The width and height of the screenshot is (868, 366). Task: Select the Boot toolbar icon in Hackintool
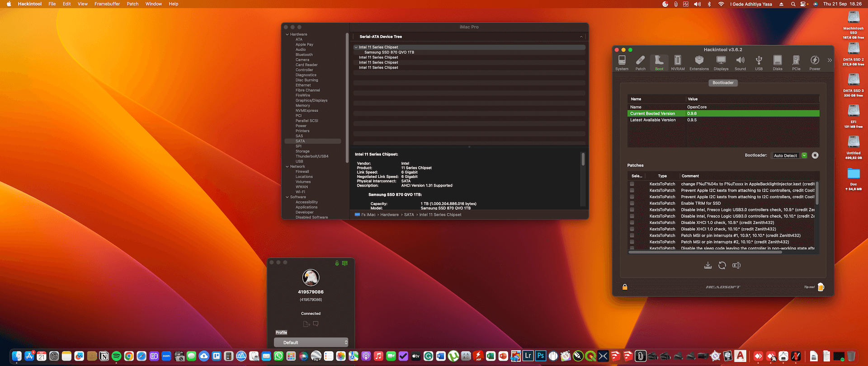pos(659,63)
